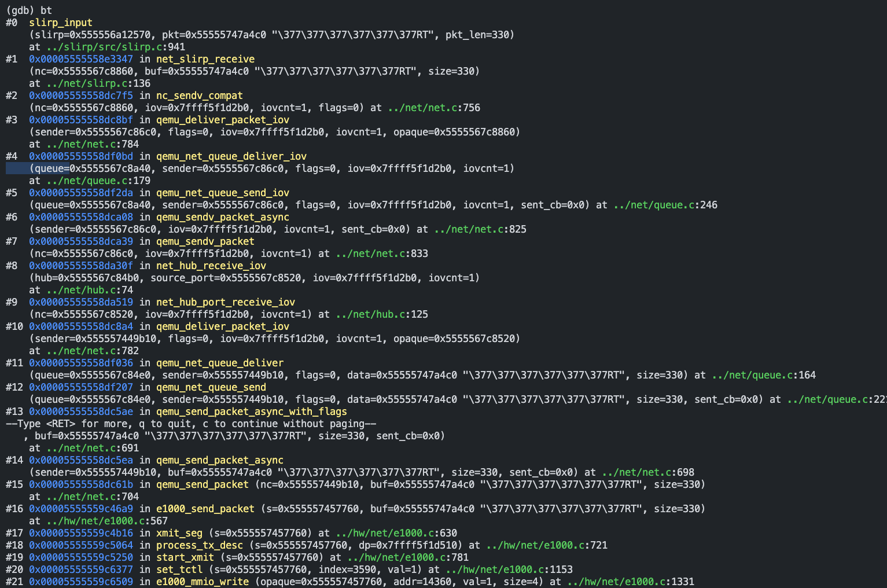
Task: Click the net_hub_port_receive_iov function name
Action: pos(226,302)
